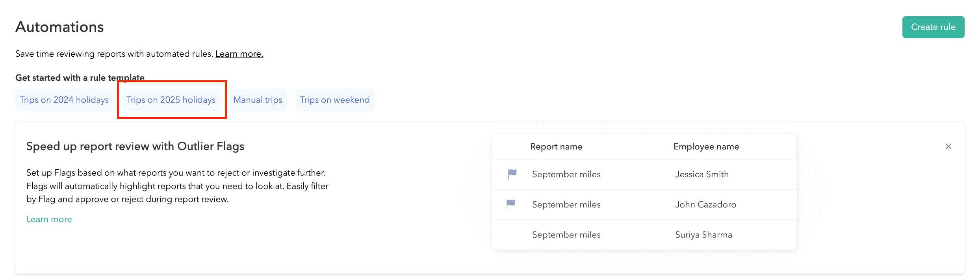
Task: Open the green Learn more link for Outlier Flags
Action: click(49, 219)
